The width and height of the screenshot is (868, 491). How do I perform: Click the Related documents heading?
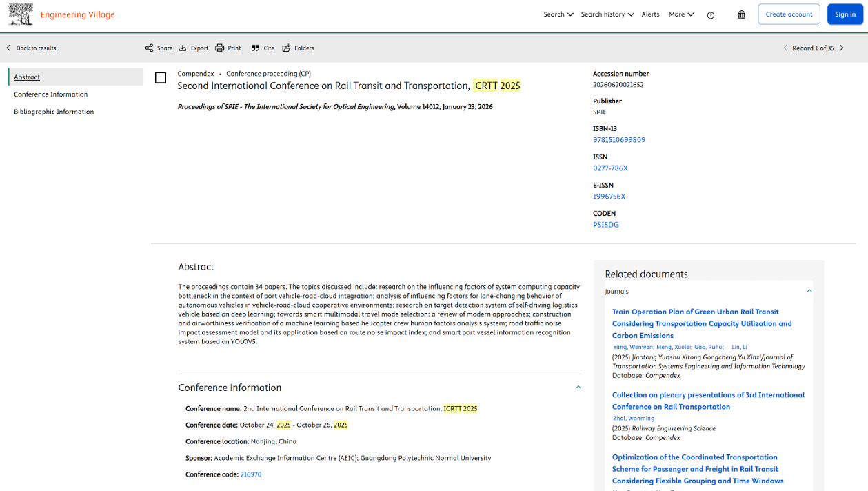[x=646, y=274]
